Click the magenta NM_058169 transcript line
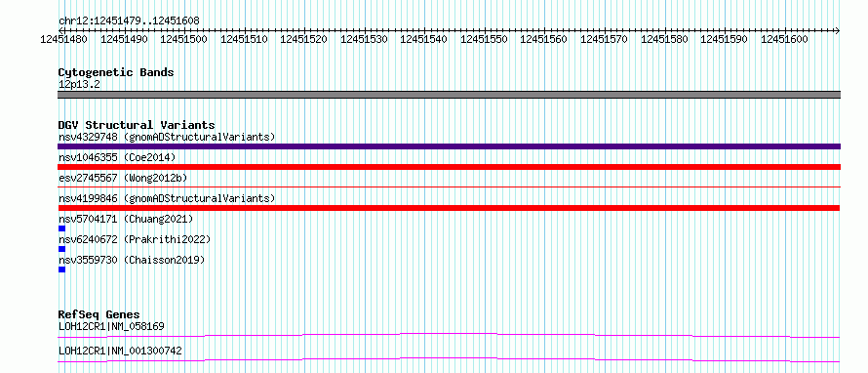This screenshot has height=373, width=868. click(449, 335)
